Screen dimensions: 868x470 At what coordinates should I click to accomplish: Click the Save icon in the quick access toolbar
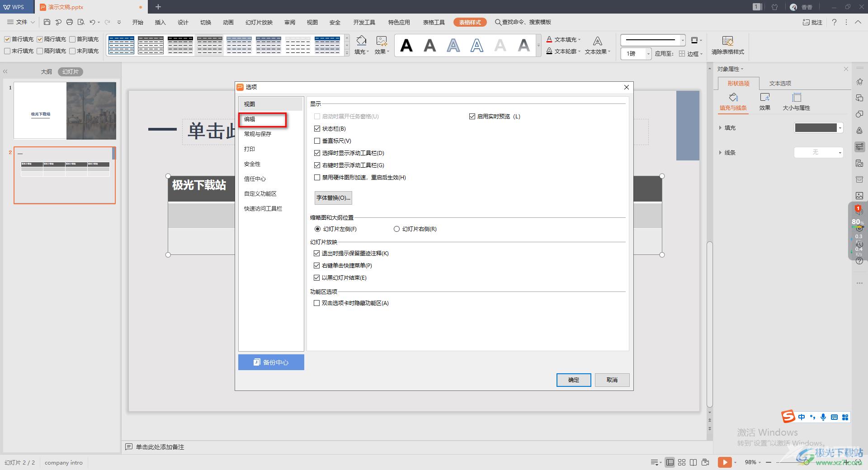coord(47,22)
